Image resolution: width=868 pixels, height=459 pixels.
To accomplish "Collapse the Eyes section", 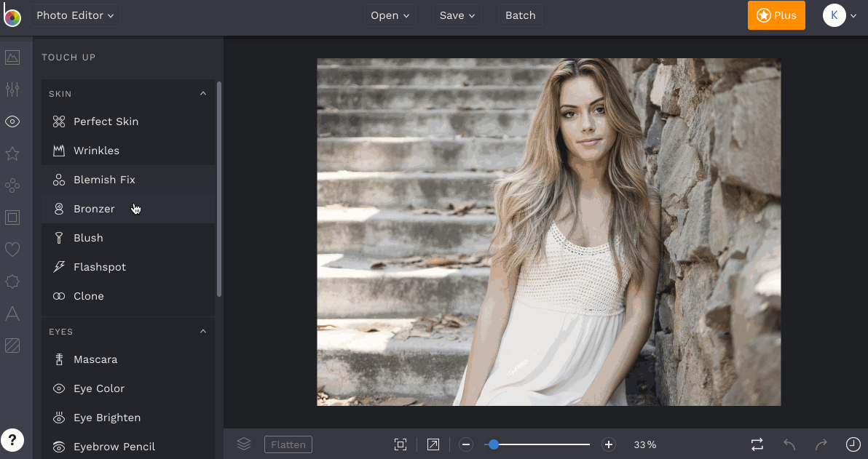I will click(x=203, y=331).
